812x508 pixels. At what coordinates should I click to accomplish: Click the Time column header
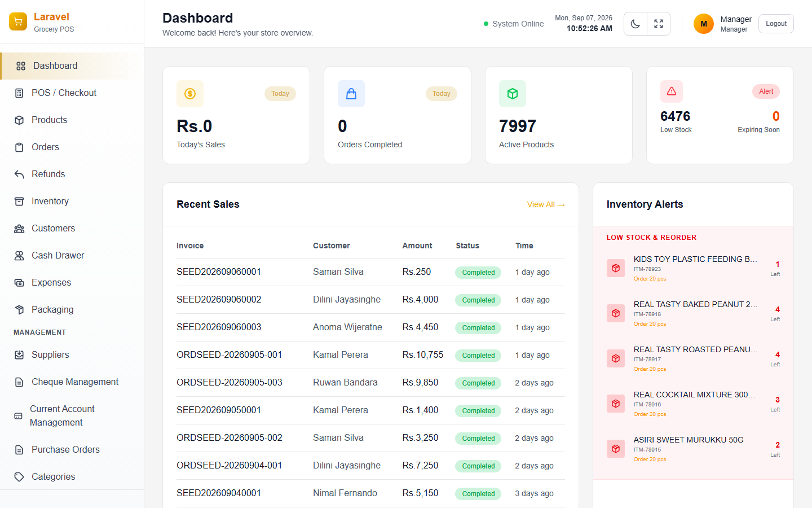524,246
